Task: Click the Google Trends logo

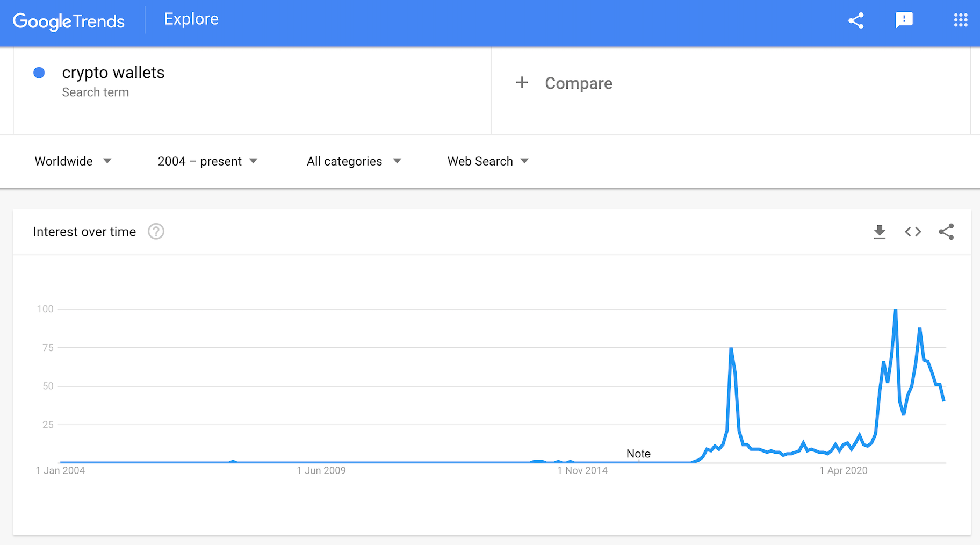Action: coord(69,21)
